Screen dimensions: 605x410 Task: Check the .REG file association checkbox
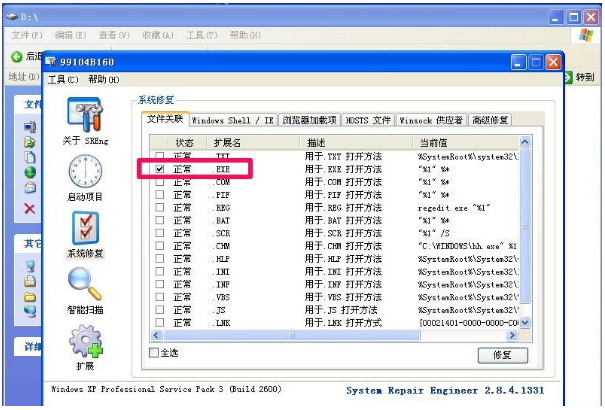pyautogui.click(x=160, y=208)
